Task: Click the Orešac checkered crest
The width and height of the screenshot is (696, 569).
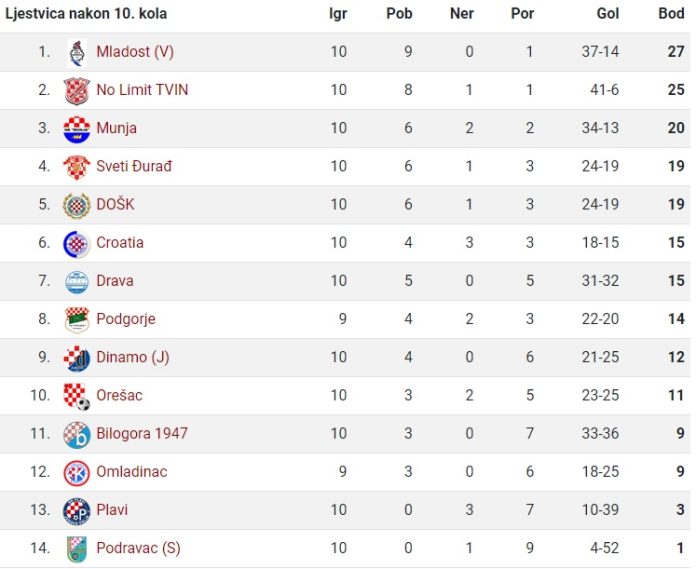Action: coord(77,396)
